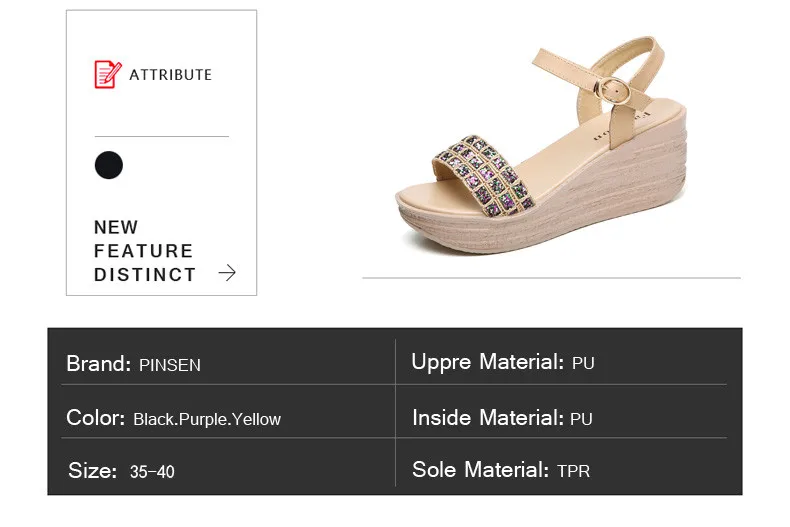Click the beige ankle strap of the sandal
Viewport: 790px width, 527px height.
point(602,57)
